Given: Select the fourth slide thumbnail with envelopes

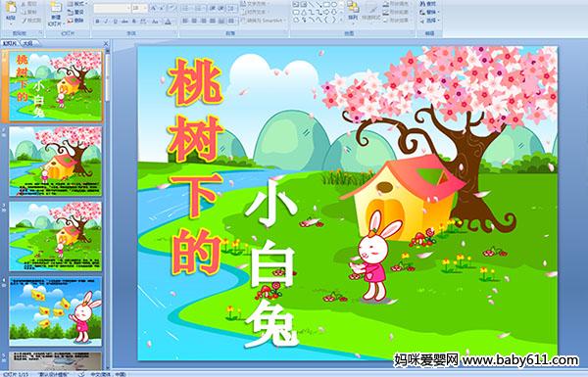Looking at the screenshot, I should click(x=56, y=311).
